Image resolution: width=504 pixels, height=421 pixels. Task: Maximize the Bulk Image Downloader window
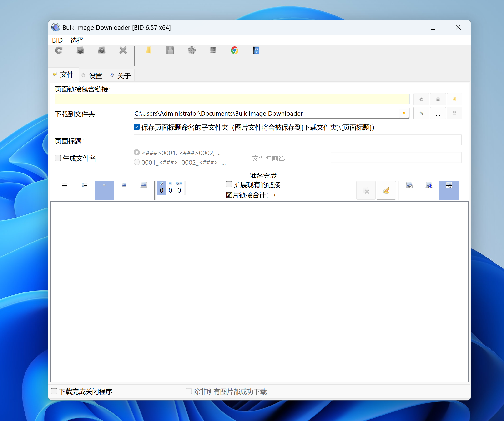(x=433, y=27)
